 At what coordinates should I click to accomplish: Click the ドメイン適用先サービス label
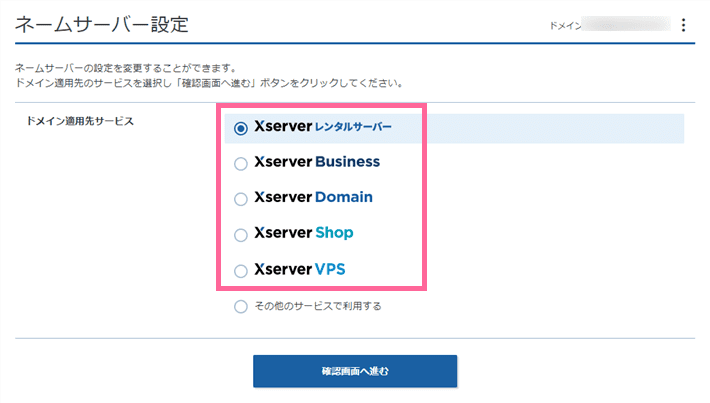click(80, 121)
